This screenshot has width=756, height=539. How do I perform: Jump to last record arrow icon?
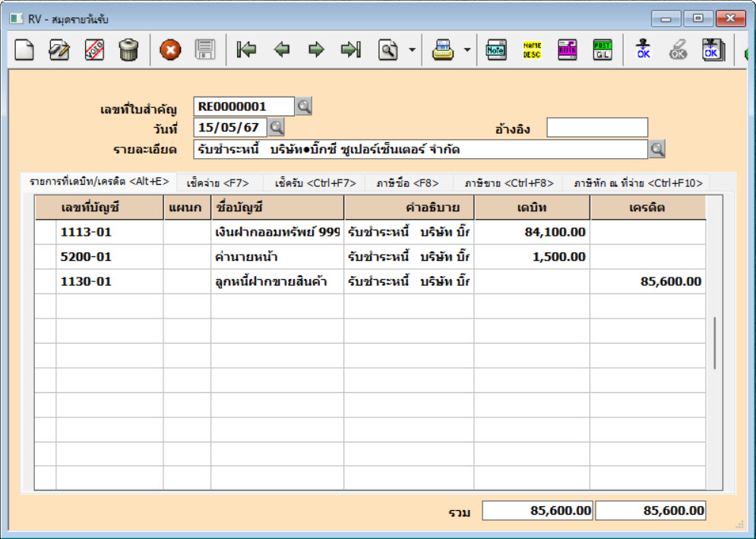coord(350,49)
